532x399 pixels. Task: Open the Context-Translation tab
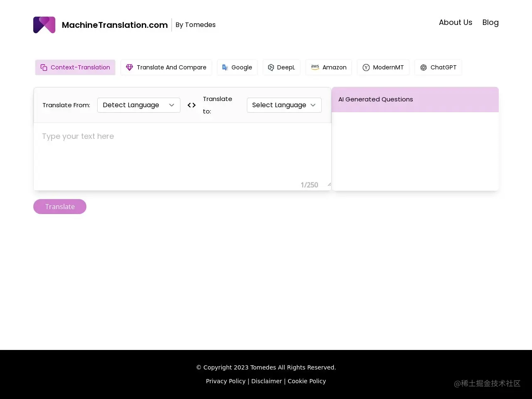point(75,67)
